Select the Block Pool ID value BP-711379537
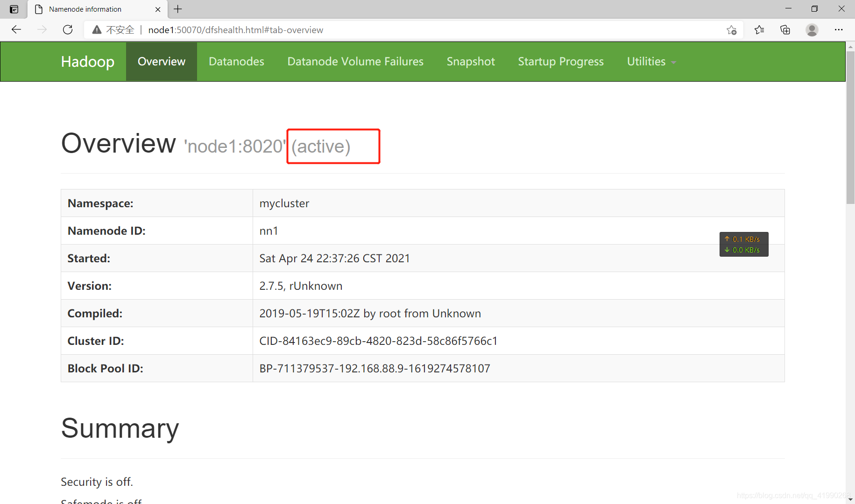The image size is (855, 504). (x=375, y=369)
